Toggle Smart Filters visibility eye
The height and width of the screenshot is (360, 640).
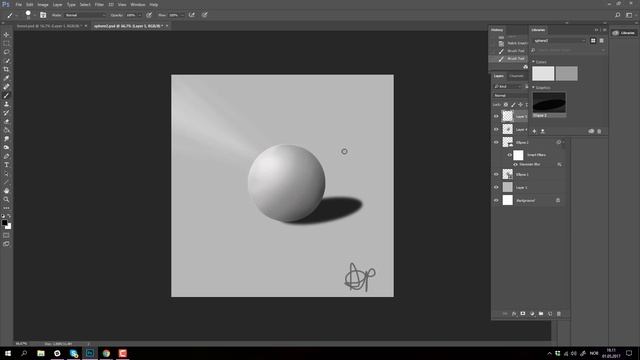click(x=509, y=155)
